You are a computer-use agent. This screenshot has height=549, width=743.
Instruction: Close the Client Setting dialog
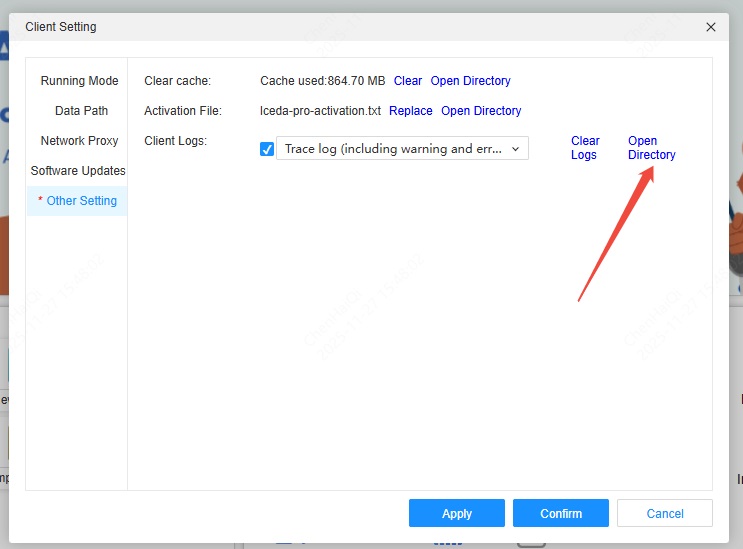click(711, 28)
